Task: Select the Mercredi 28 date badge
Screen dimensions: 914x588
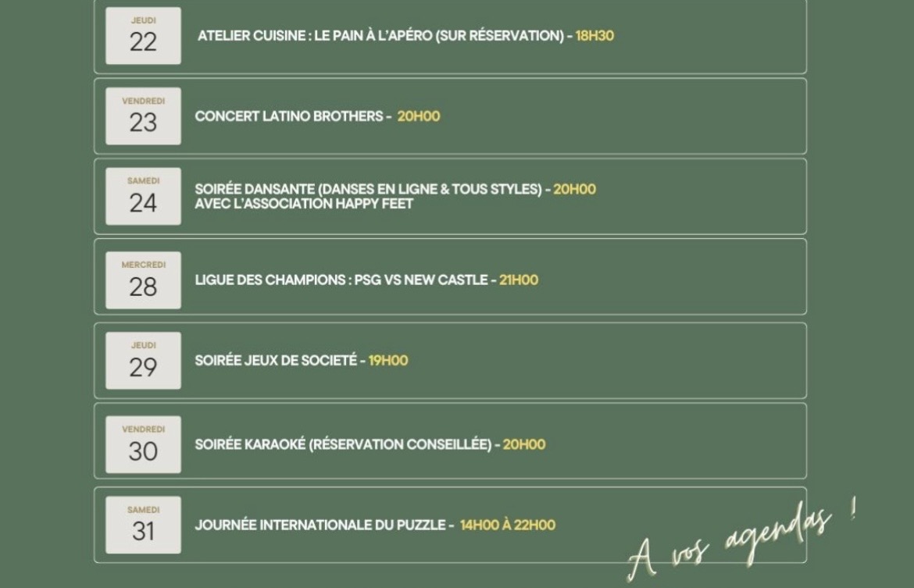Action: tap(143, 280)
